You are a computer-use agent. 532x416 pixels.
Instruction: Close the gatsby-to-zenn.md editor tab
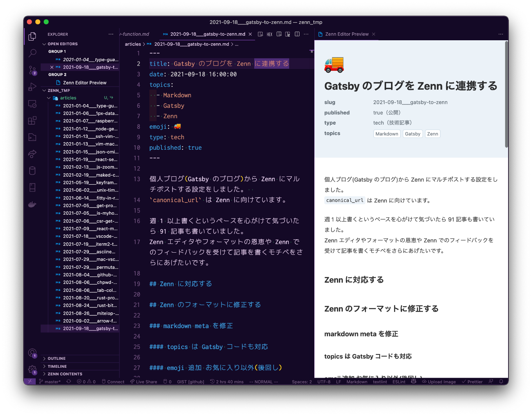tap(250, 34)
